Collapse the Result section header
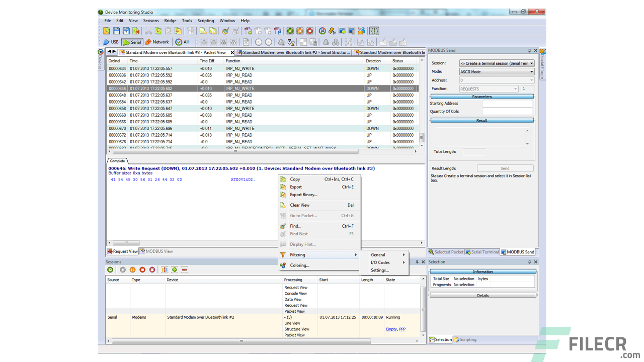Viewport: 644px width, 362px height. (x=482, y=120)
